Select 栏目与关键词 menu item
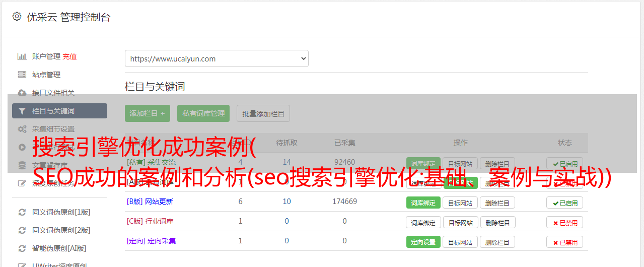This screenshot has height=267, width=644. tap(59, 111)
